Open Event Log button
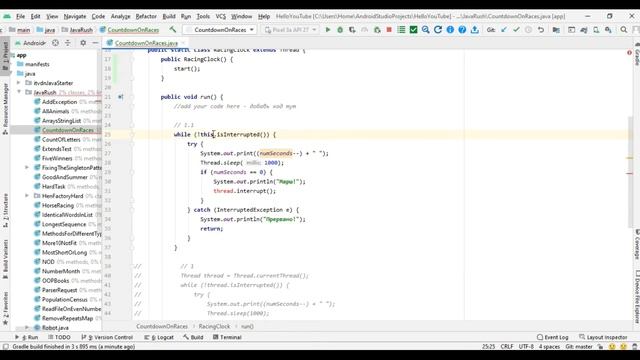Screen dimensions: 640x360 click(553, 337)
